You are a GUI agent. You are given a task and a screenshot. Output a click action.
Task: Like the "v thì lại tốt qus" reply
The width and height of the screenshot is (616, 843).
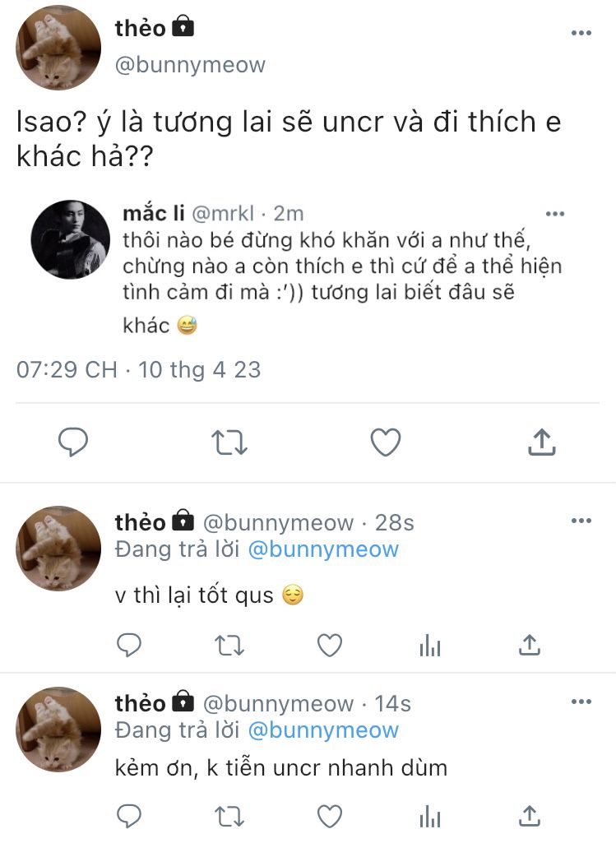pos(330,646)
